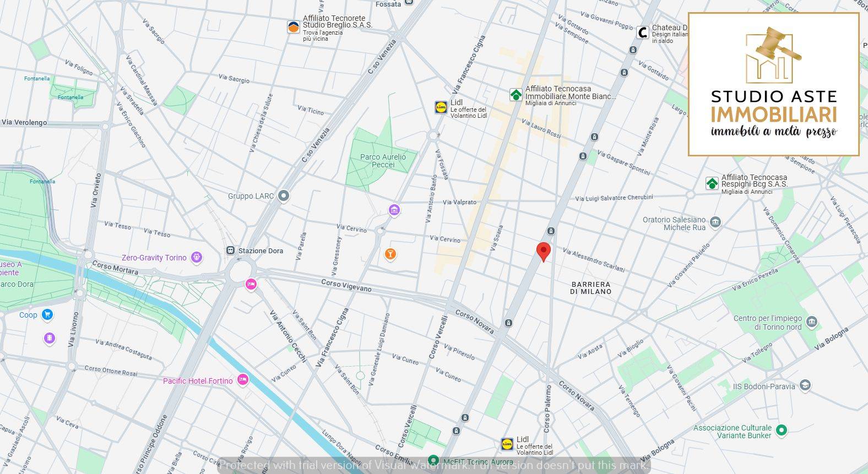The height and width of the screenshot is (474, 868).
Task: Click the McFIT Torino Aurora icon
Action: 434,461
